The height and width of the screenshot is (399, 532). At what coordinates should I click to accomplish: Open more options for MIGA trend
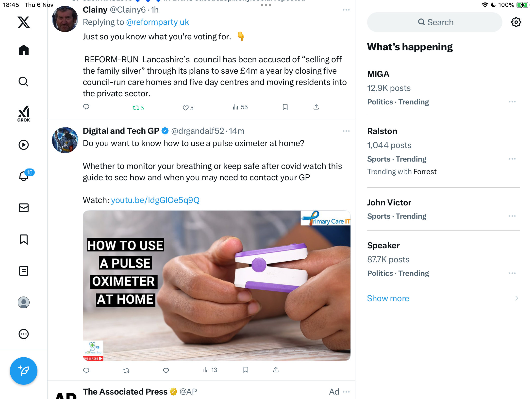[512, 102]
